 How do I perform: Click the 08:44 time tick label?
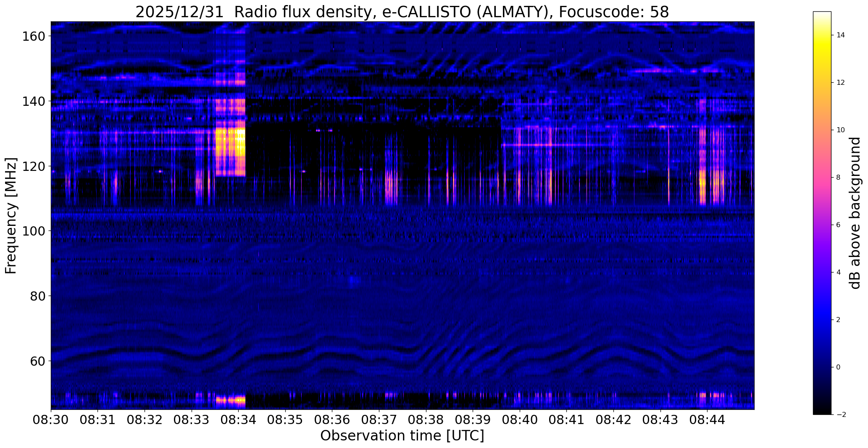pos(708,420)
